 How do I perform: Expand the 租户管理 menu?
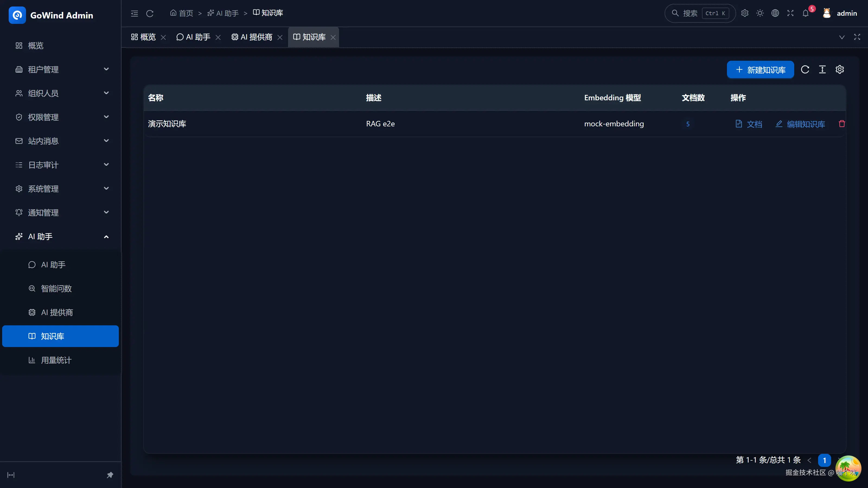click(x=61, y=69)
